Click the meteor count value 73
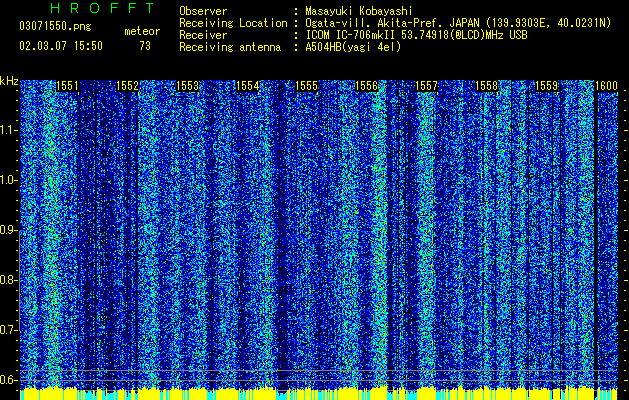This screenshot has height=400, width=629. (x=145, y=46)
